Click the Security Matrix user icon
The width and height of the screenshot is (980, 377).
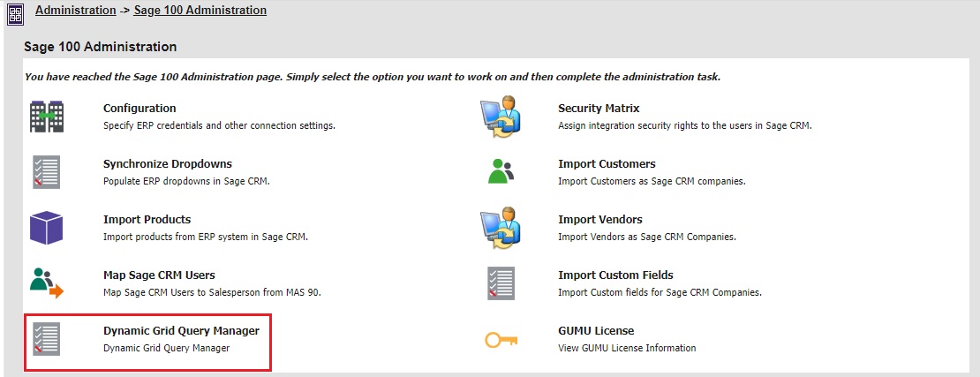[x=501, y=116]
